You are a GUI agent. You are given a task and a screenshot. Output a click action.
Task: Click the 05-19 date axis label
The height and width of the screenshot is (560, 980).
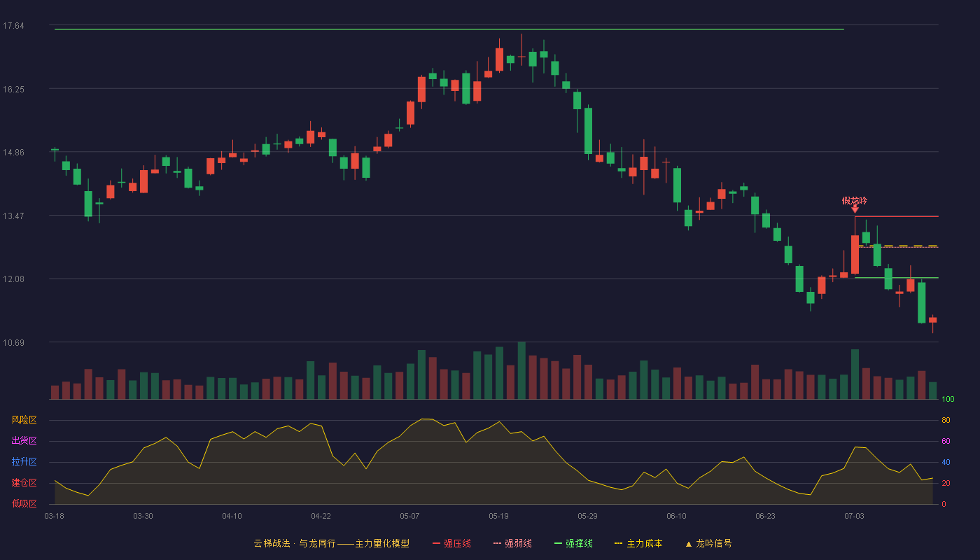pos(499,516)
